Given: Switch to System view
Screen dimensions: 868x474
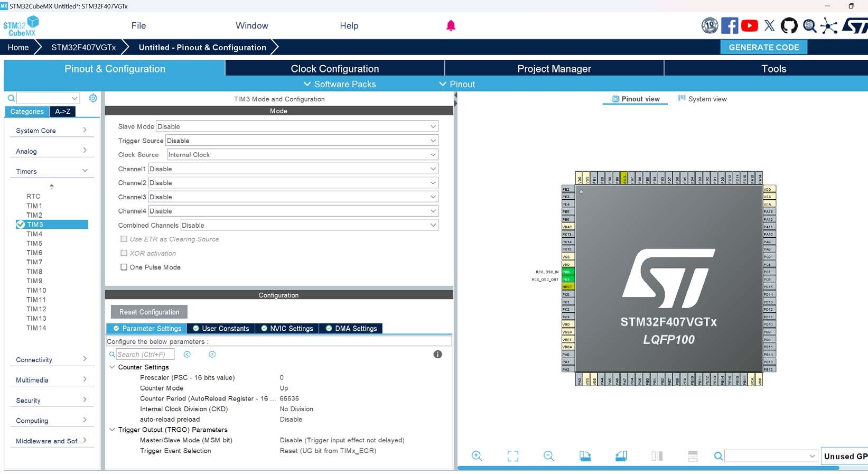Looking at the screenshot, I should 702,99.
